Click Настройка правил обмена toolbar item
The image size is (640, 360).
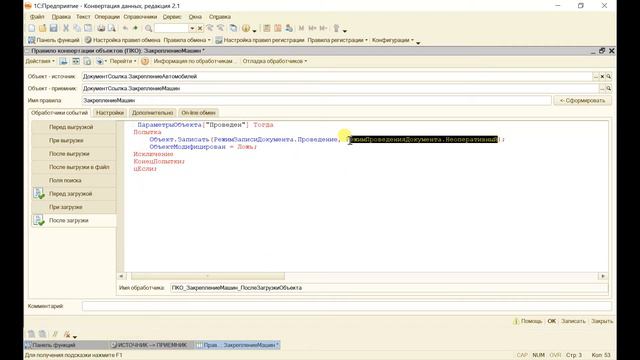point(122,40)
